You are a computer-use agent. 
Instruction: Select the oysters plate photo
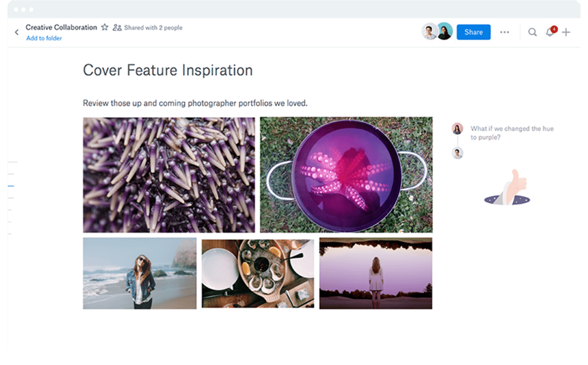tap(258, 273)
